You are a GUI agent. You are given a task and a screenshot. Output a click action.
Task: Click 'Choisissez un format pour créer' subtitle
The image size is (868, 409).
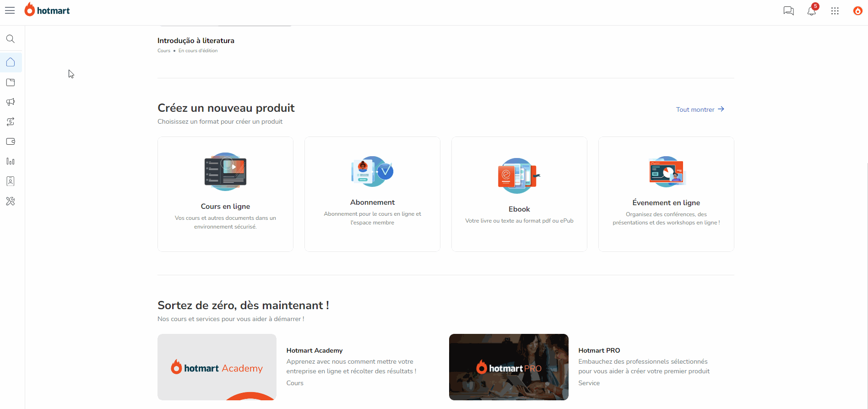coord(220,122)
